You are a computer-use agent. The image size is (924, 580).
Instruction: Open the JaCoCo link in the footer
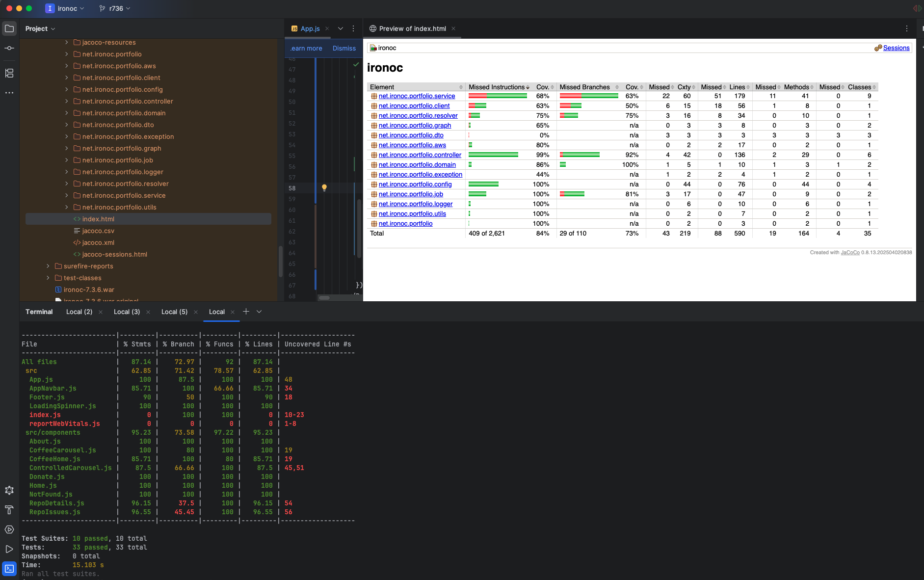point(850,253)
